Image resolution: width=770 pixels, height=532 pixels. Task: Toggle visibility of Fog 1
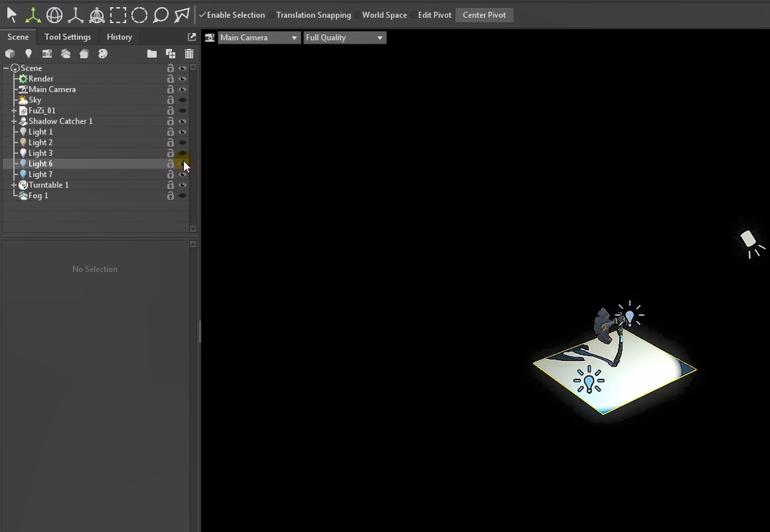(x=183, y=195)
